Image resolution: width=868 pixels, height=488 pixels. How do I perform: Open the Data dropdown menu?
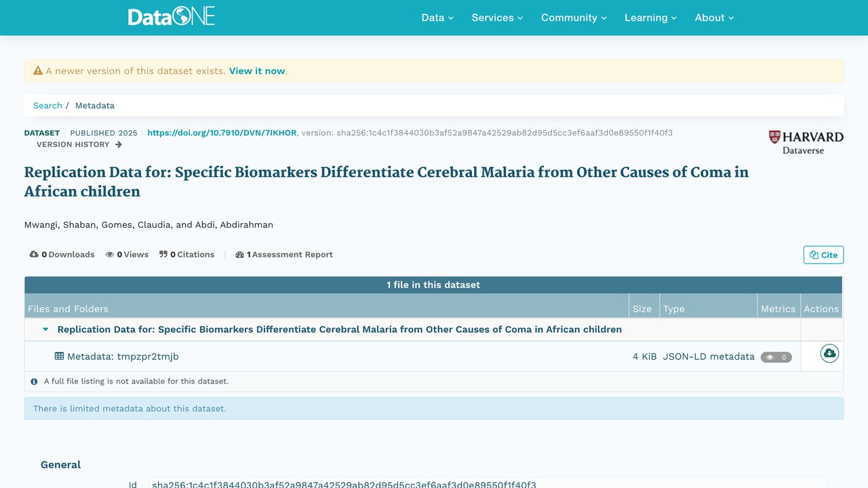(437, 18)
